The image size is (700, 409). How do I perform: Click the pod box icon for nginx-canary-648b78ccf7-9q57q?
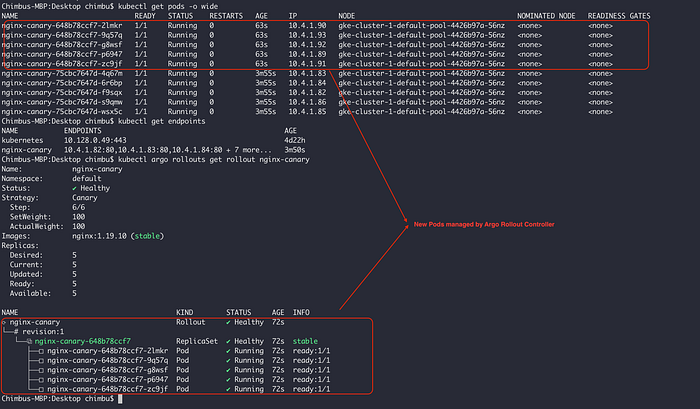(x=41, y=361)
